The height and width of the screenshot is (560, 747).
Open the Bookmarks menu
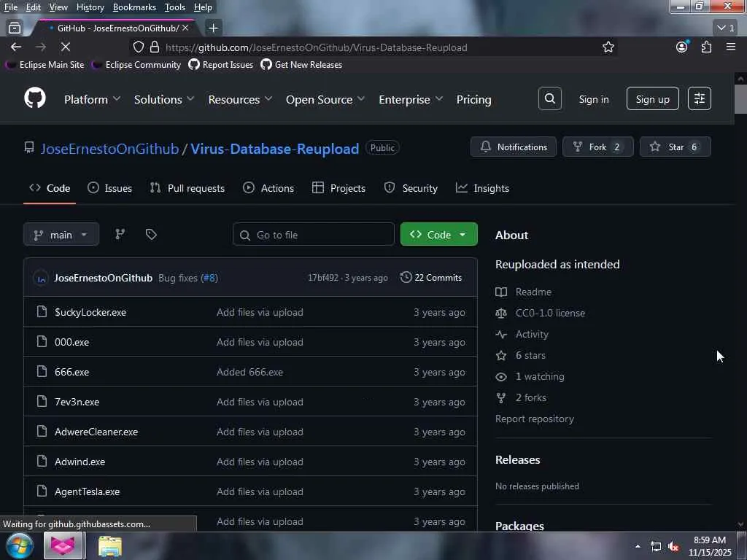coord(134,7)
